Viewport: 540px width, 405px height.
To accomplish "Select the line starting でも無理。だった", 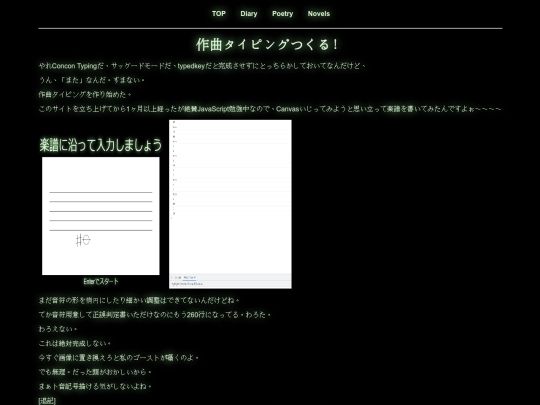I will point(95,372).
